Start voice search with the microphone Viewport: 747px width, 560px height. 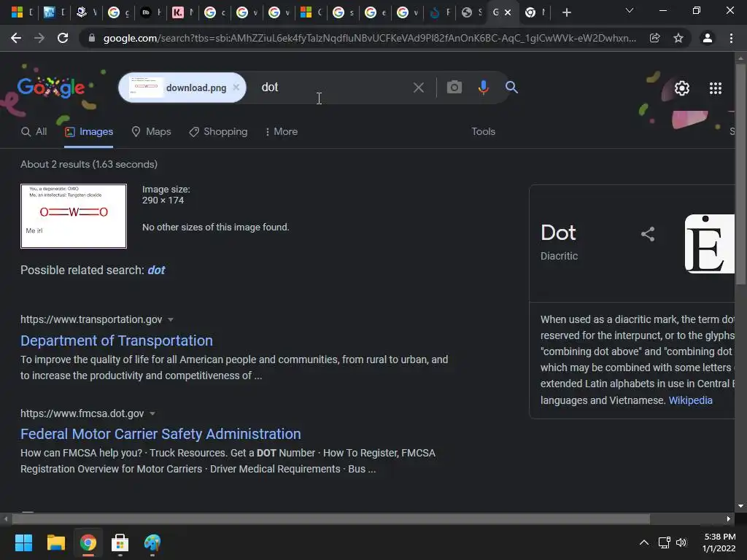483,87
